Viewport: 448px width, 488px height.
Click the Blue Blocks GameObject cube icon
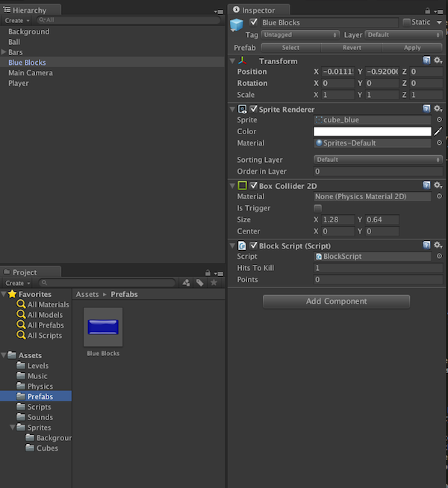pos(237,25)
